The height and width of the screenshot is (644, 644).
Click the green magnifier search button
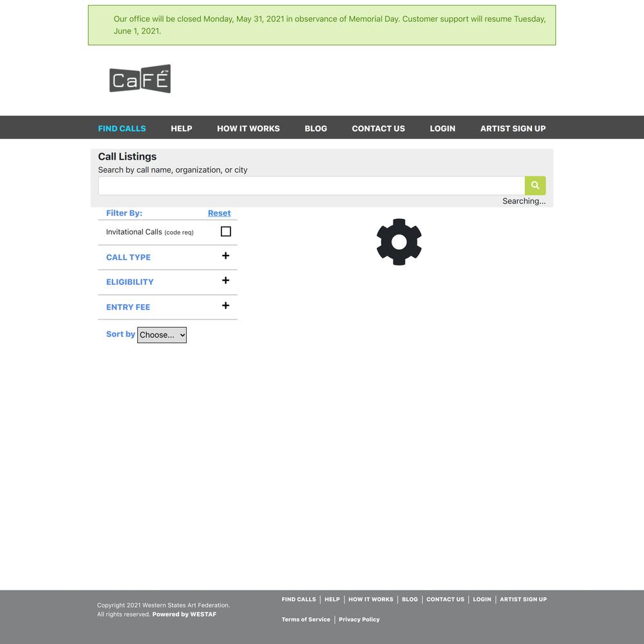click(x=535, y=185)
